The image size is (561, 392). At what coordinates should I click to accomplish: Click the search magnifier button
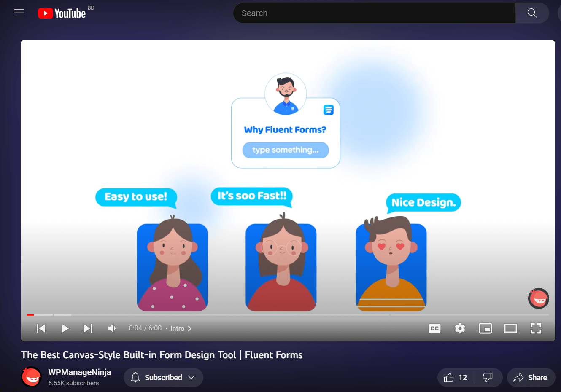(532, 13)
